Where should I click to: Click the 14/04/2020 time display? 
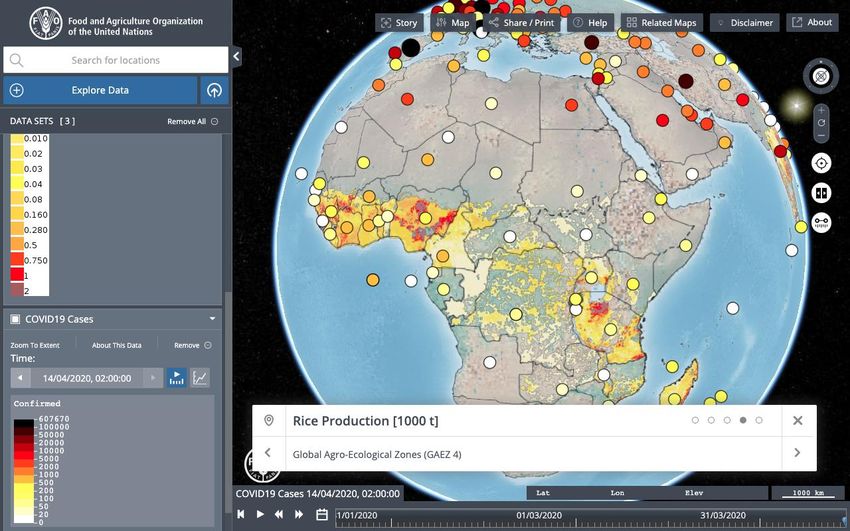[87, 378]
